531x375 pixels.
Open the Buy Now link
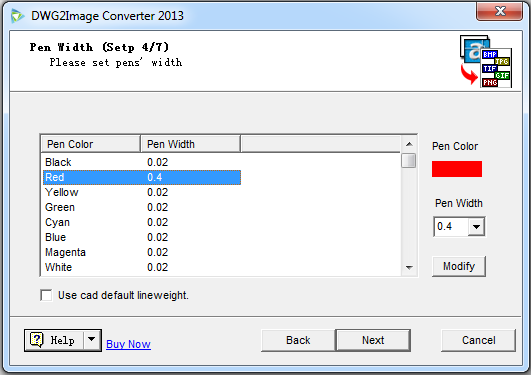128,344
